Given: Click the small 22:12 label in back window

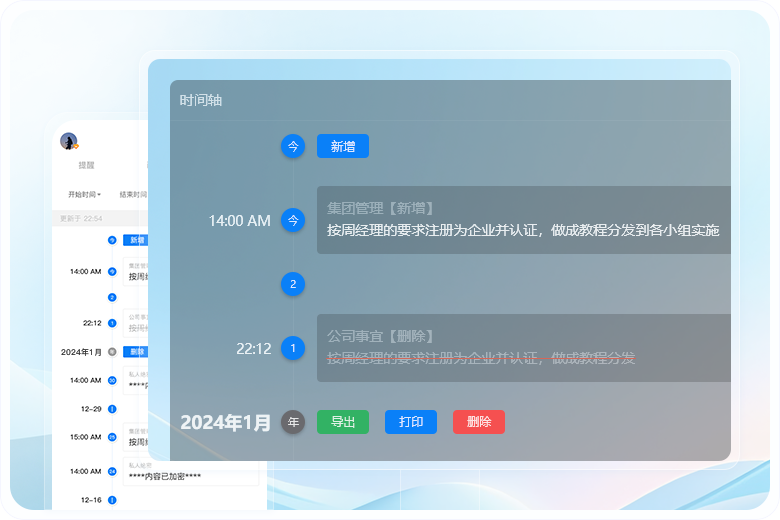Looking at the screenshot, I should point(92,323).
